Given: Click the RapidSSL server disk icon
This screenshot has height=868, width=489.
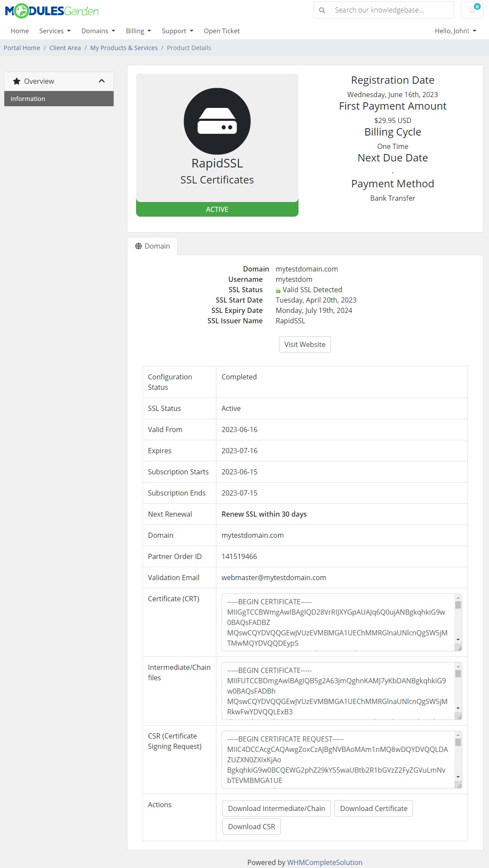Looking at the screenshot, I should (217, 121).
